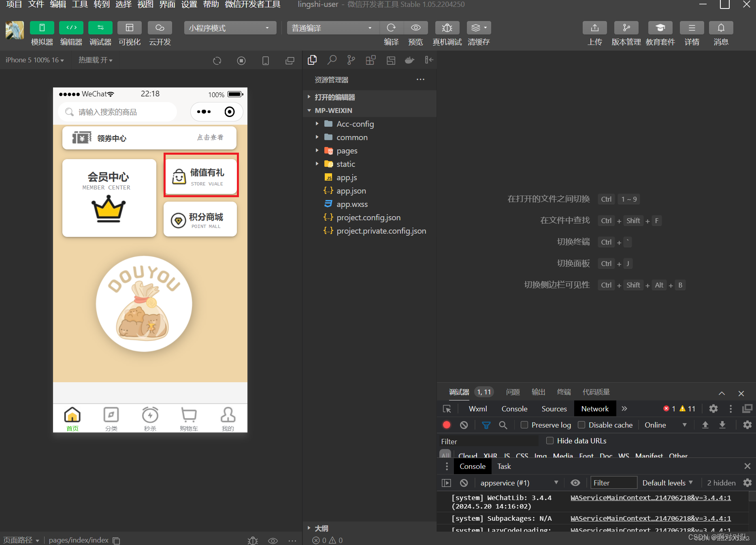Open the hot reload (热重载) dropdown
This screenshot has width=756, height=545.
coord(96,60)
